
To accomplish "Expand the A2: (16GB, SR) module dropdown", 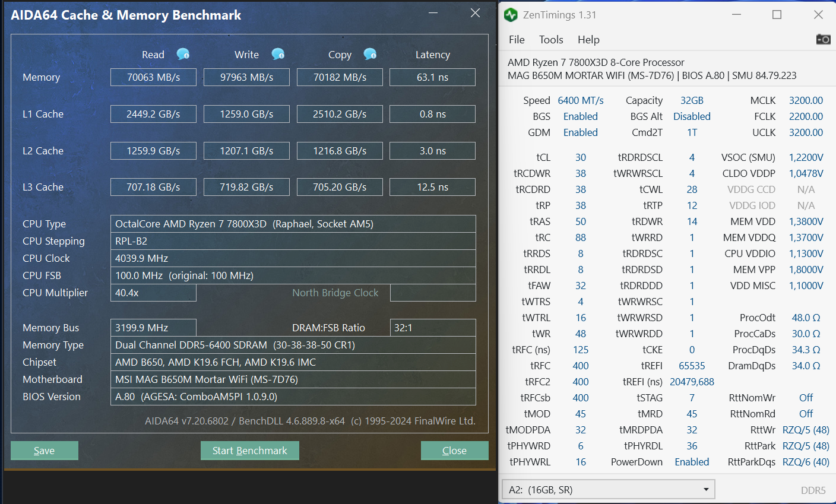I will (x=609, y=490).
